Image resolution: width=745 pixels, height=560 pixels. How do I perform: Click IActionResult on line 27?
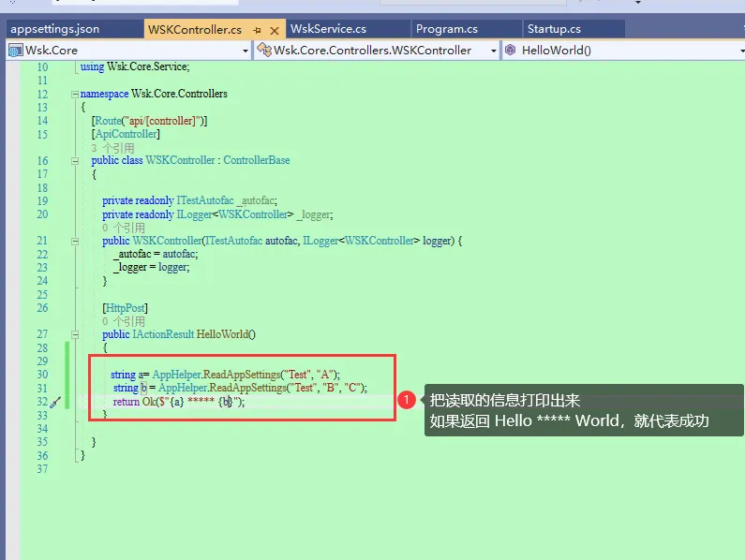point(163,334)
